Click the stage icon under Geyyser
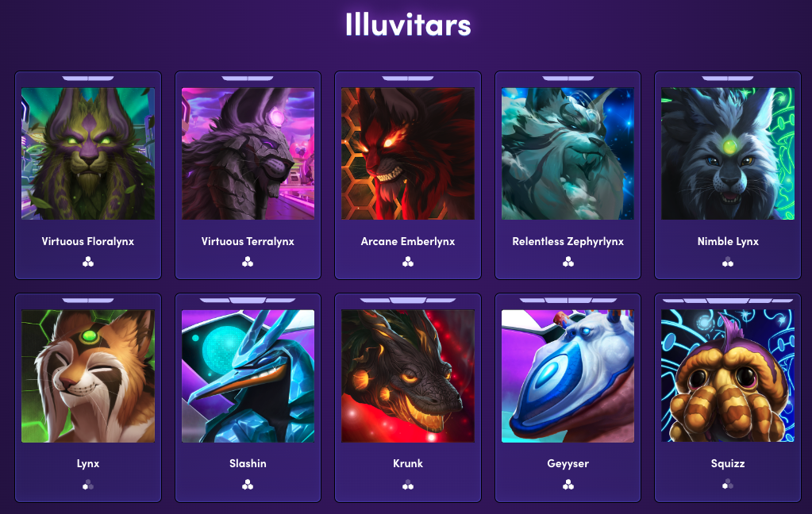 point(568,485)
